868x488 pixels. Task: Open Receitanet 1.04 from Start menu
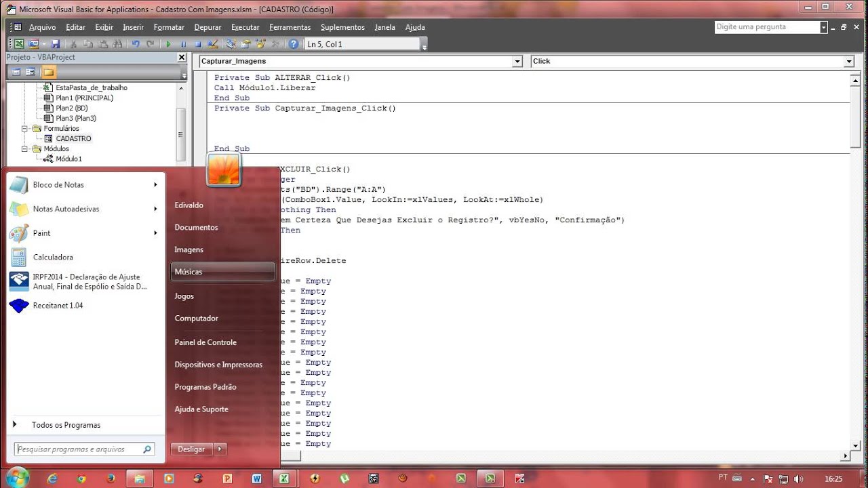(x=85, y=306)
